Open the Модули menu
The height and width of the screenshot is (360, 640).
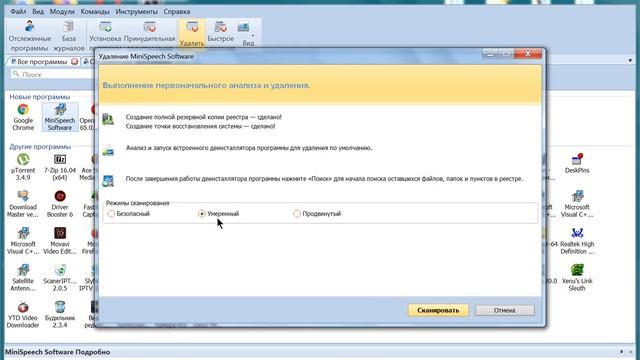tap(62, 11)
